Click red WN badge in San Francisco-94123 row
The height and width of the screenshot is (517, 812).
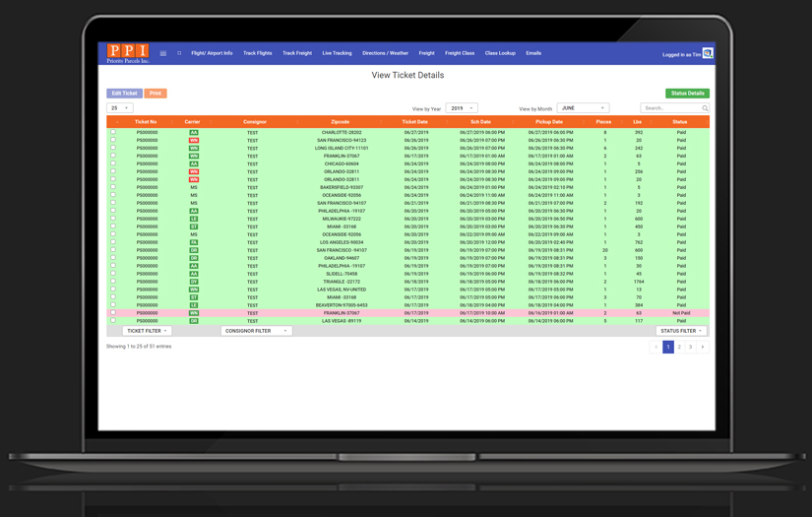click(194, 141)
